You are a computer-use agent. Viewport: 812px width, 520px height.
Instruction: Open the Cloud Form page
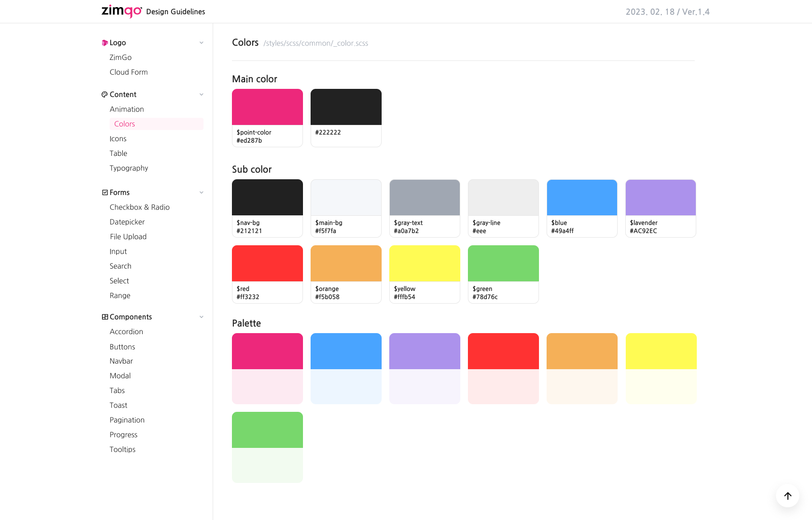tap(128, 72)
